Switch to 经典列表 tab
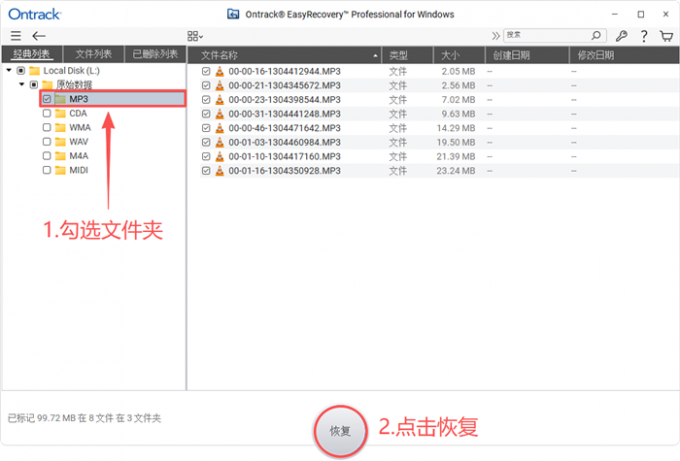680x461 pixels. pos(32,55)
